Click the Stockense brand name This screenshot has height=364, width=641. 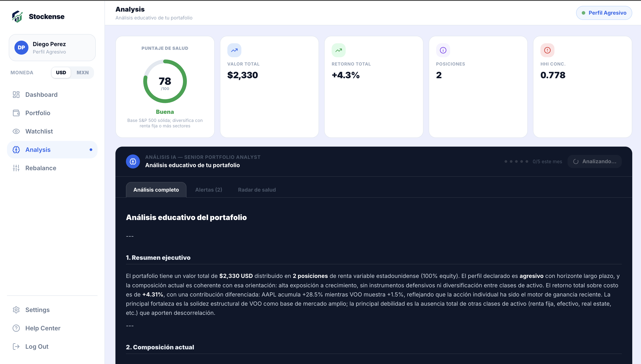47,17
